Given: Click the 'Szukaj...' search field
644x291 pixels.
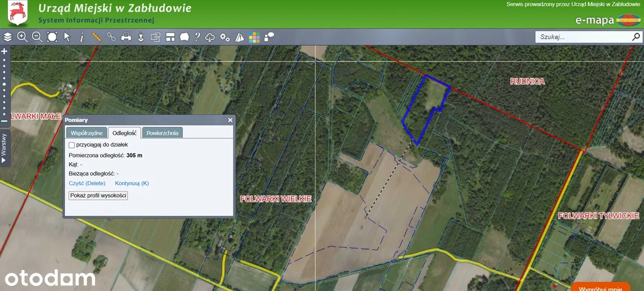Looking at the screenshot, I should tap(584, 37).
